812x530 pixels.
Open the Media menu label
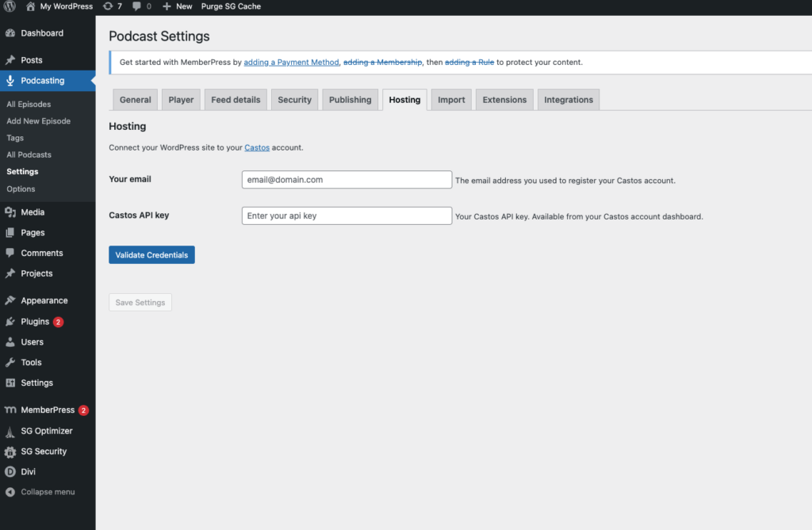click(33, 212)
